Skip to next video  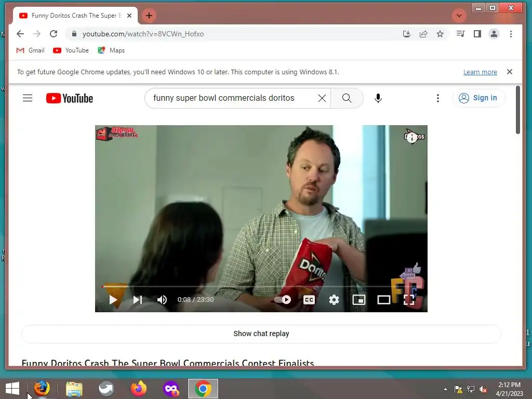(137, 300)
